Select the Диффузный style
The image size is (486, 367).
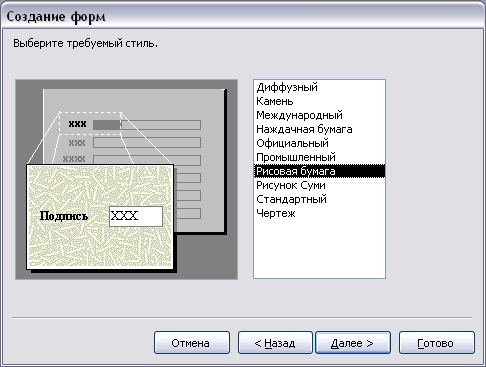click(319, 87)
